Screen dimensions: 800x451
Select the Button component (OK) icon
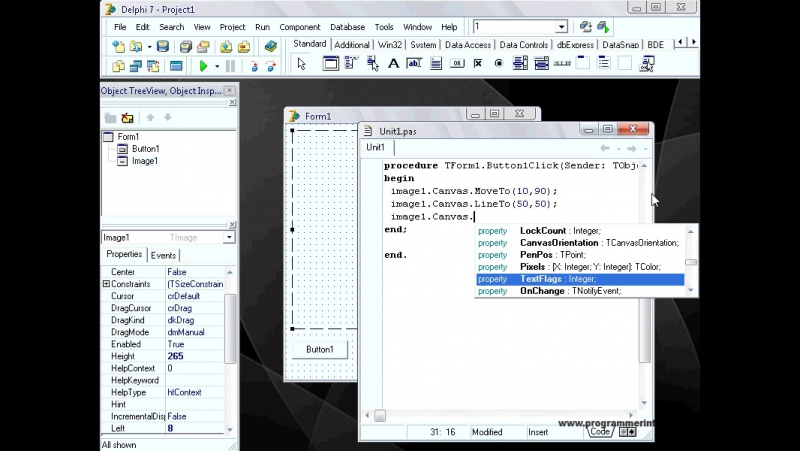[457, 64]
